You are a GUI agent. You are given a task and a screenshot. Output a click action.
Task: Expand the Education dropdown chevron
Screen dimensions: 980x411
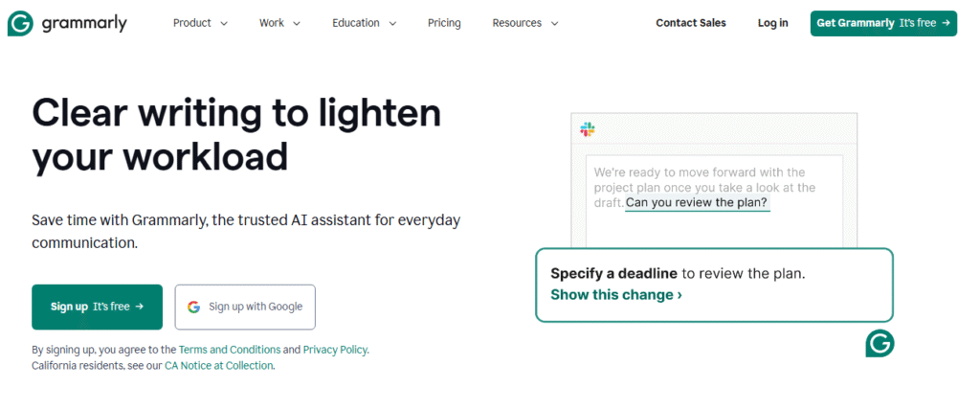coord(392,24)
